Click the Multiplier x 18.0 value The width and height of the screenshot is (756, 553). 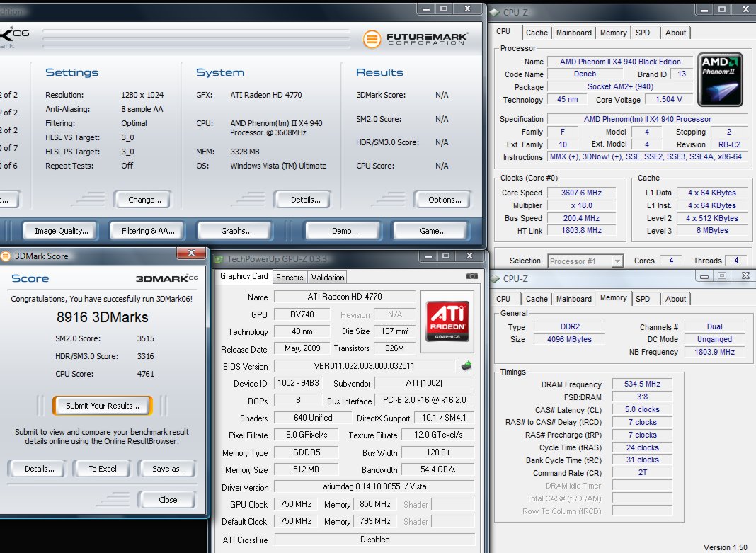[x=581, y=205]
